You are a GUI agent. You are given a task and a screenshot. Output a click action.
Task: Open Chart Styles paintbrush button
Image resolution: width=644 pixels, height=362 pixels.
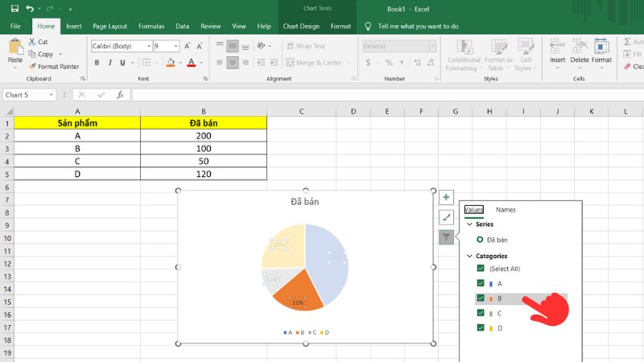coord(446,217)
